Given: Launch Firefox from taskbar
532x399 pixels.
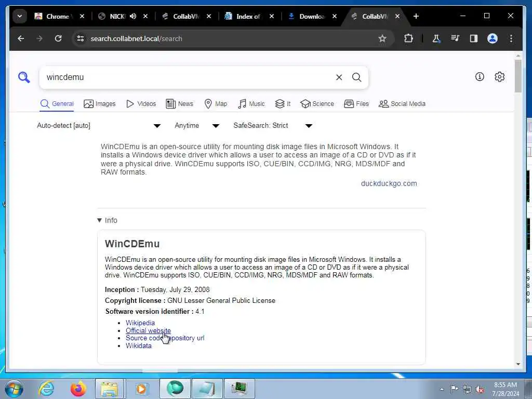Looking at the screenshot, I should [78, 389].
